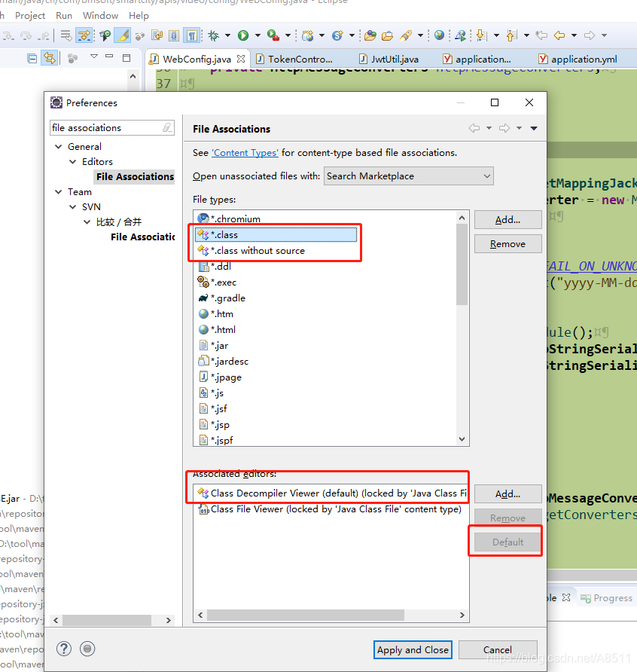Open the Project menu
637x672 pixels.
coord(30,16)
